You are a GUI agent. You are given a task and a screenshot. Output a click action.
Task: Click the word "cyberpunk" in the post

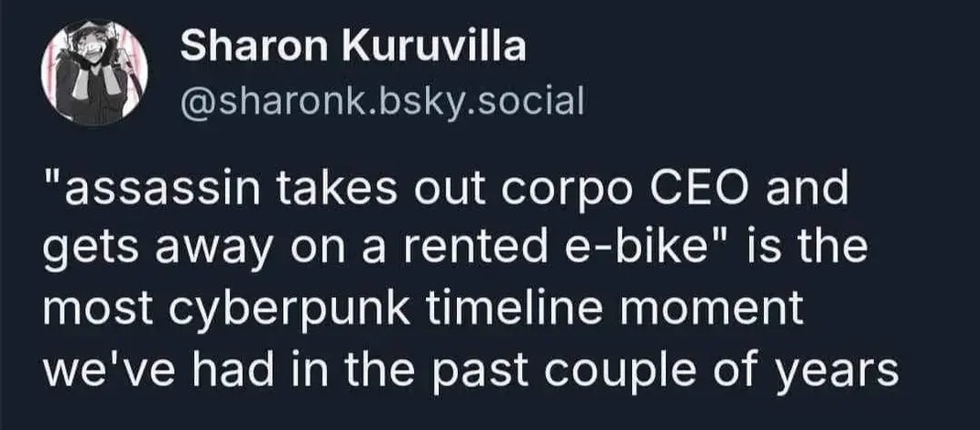(x=289, y=309)
